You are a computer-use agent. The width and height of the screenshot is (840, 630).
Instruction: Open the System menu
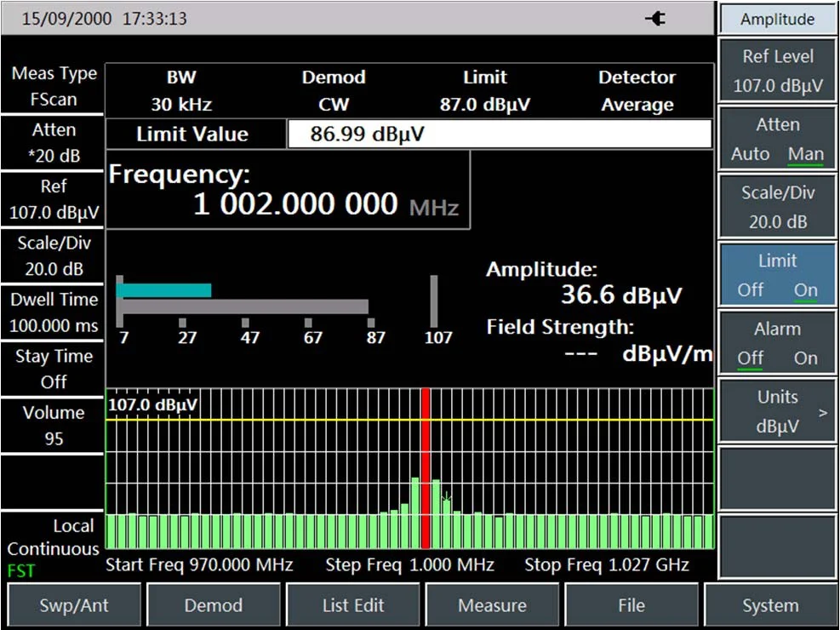[769, 605]
